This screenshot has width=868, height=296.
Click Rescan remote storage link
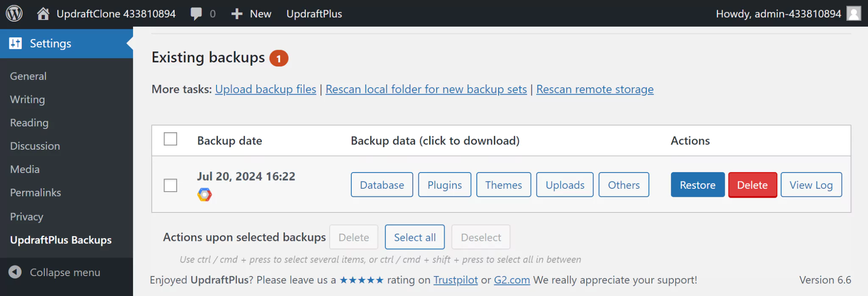595,89
